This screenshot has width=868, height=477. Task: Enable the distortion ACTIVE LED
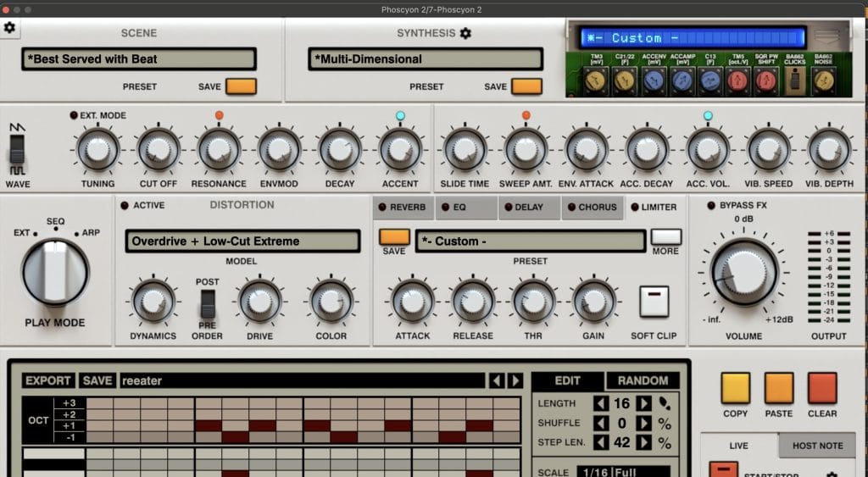tap(125, 206)
